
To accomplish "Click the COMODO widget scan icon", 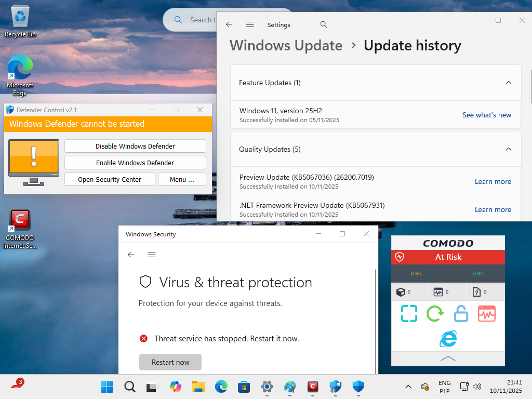I will pos(409,313).
